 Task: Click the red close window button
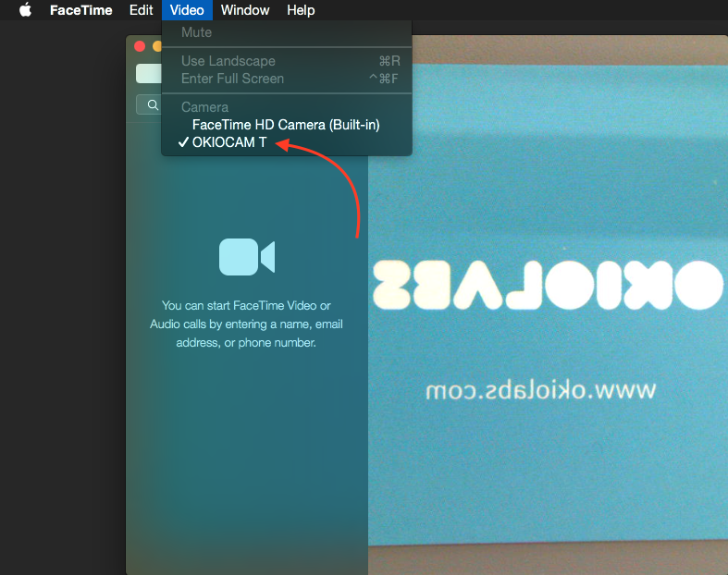tap(140, 46)
